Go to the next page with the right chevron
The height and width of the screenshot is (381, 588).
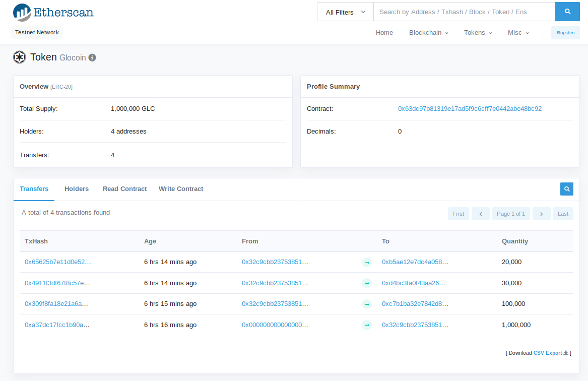(x=541, y=214)
